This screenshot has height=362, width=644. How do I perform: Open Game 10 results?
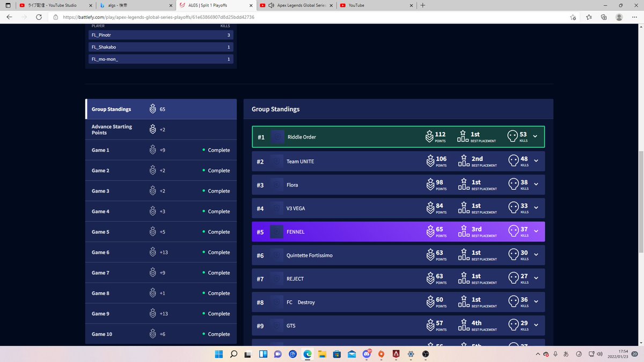(x=161, y=334)
